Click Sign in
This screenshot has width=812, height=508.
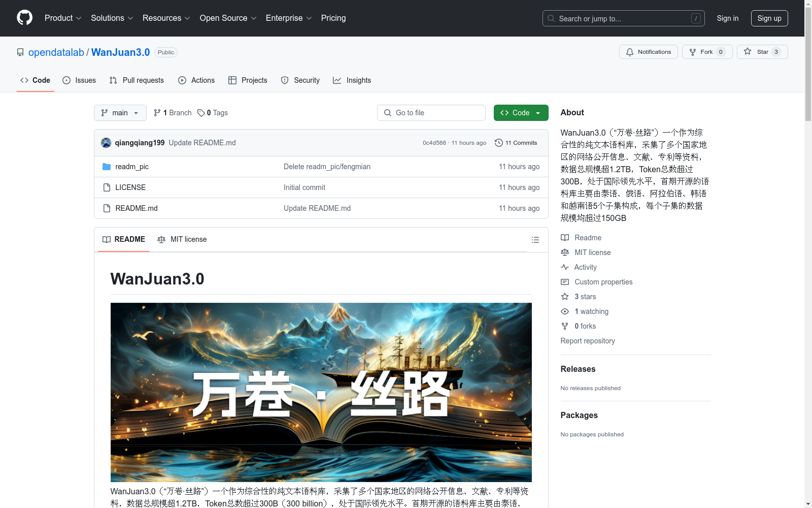[x=727, y=18]
